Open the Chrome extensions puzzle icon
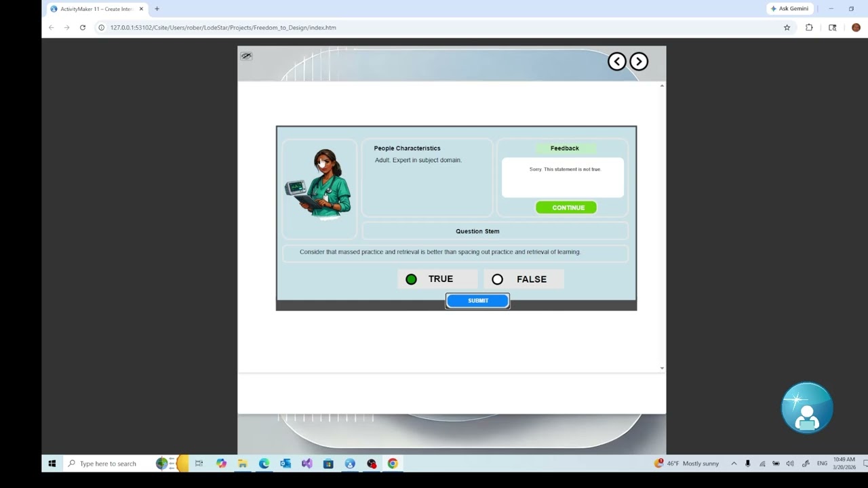Image resolution: width=868 pixels, height=488 pixels. pyautogui.click(x=809, y=28)
